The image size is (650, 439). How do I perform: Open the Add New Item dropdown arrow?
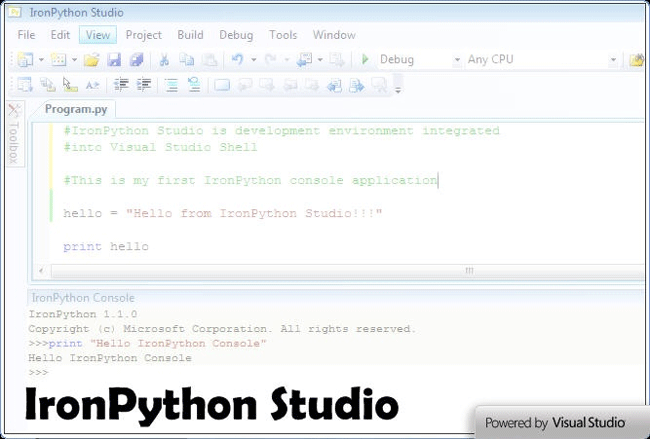pyautogui.click(x=74, y=60)
